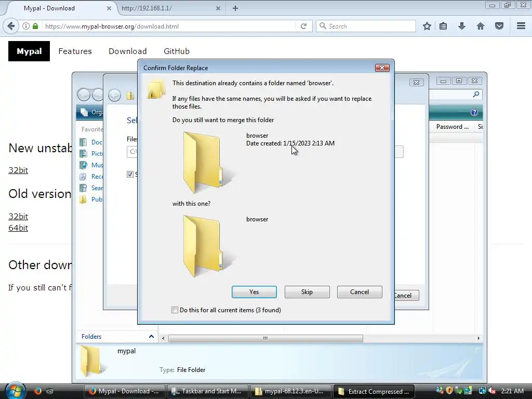Open the Windows Start orb
The width and height of the screenshot is (532, 399).
[15, 391]
